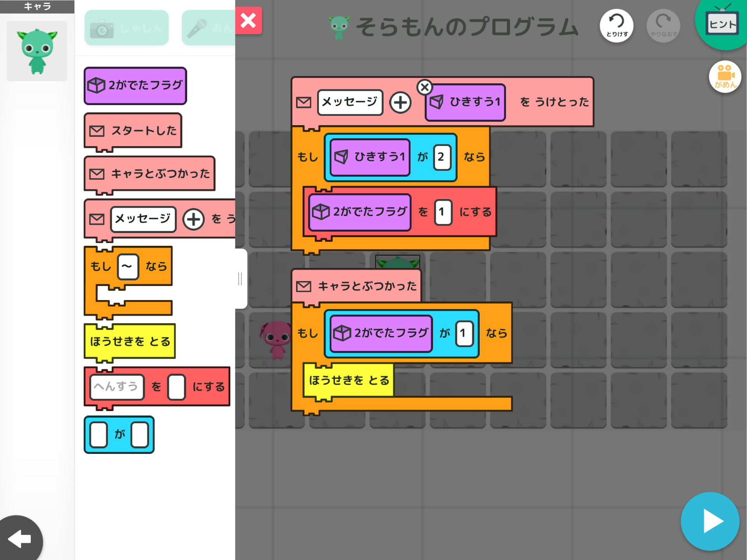
Task: Select the ほうせきを とる palette block
Action: click(x=130, y=341)
